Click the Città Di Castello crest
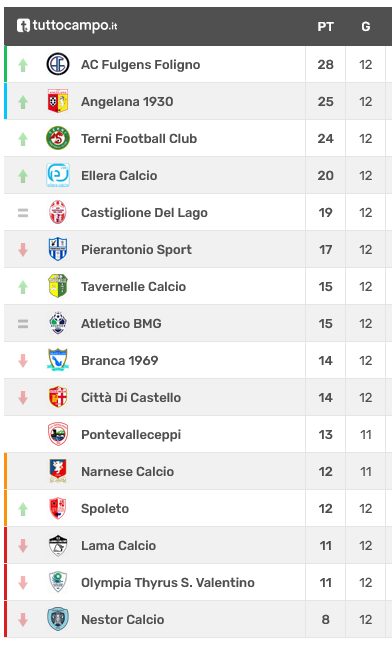This screenshot has width=392, height=649. point(58,397)
